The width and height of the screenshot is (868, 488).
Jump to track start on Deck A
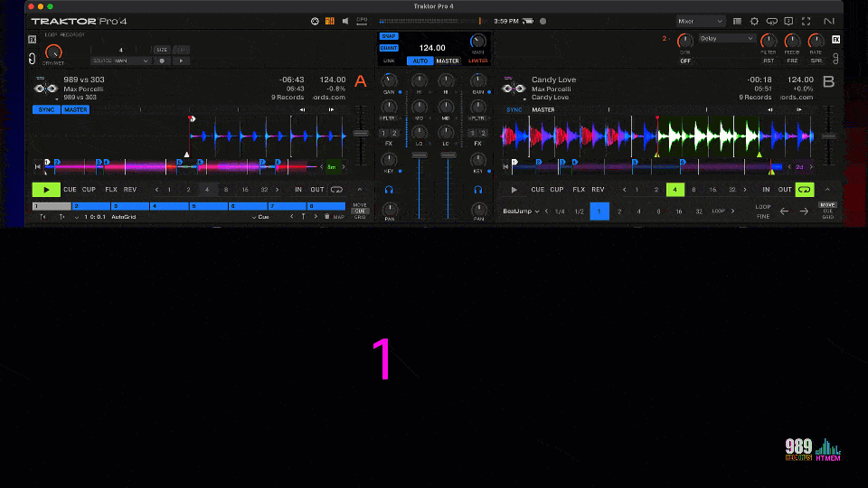pos(37,166)
